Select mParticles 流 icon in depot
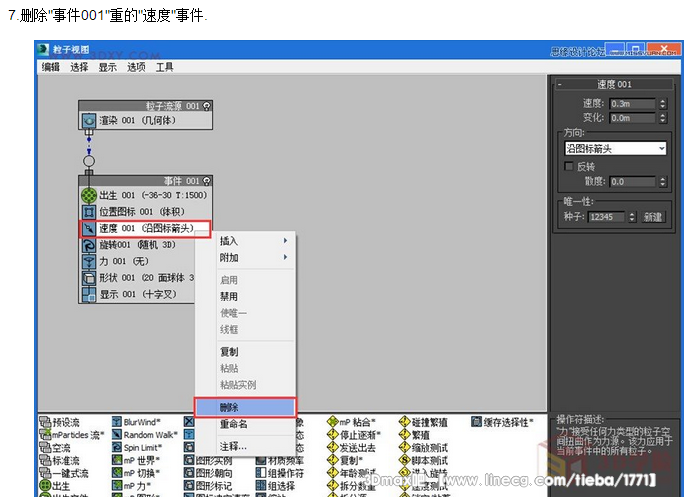This screenshot has height=497, width=685. pyautogui.click(x=45, y=435)
